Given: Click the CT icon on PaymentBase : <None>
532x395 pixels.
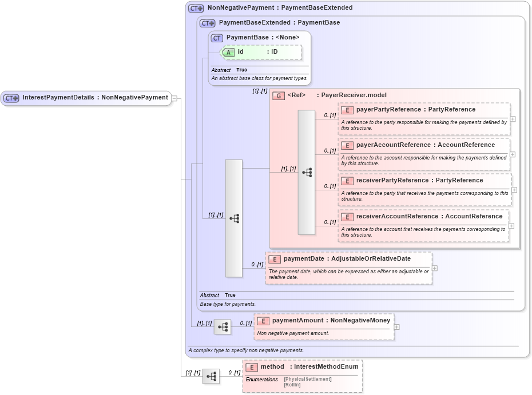Looking at the screenshot, I should (x=216, y=37).
